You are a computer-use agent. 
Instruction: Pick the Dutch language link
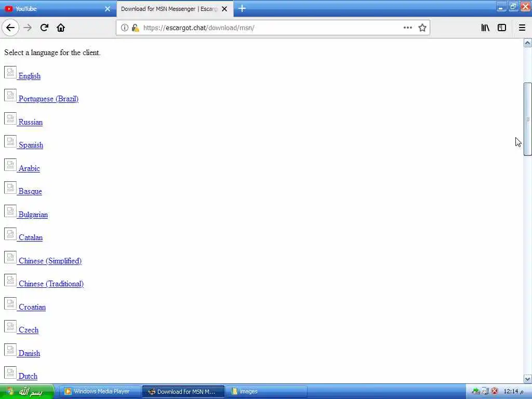(x=28, y=376)
